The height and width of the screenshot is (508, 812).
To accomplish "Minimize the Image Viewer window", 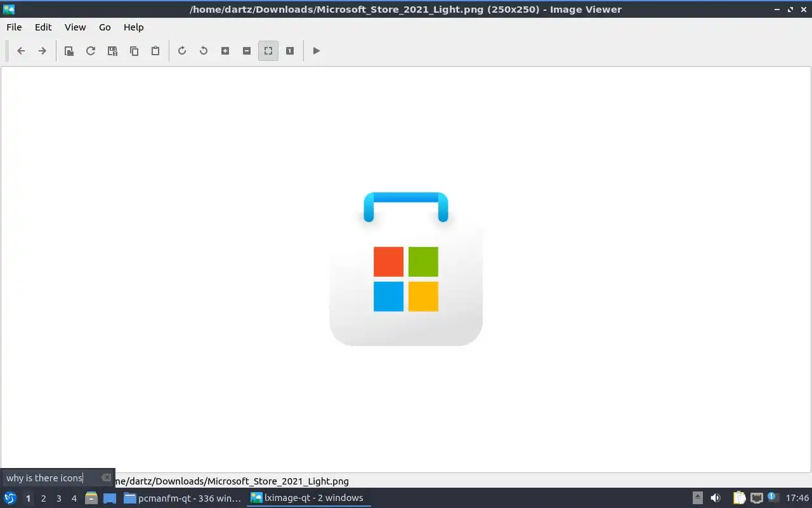I will tap(778, 10).
